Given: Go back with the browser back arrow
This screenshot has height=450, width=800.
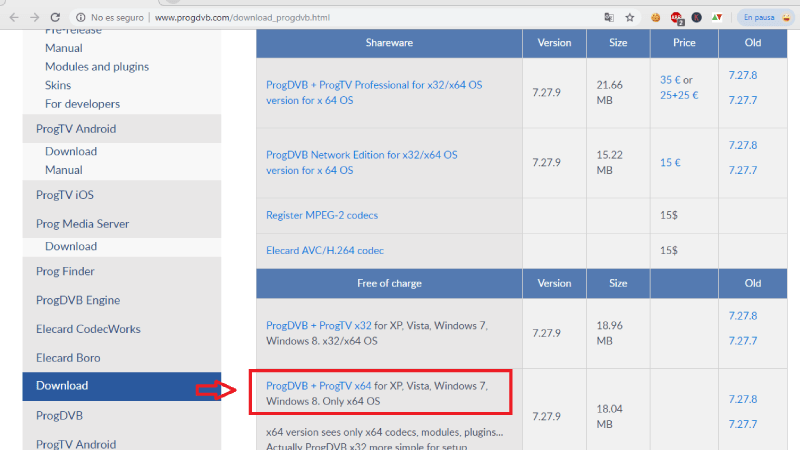Looking at the screenshot, I should click(x=14, y=17).
